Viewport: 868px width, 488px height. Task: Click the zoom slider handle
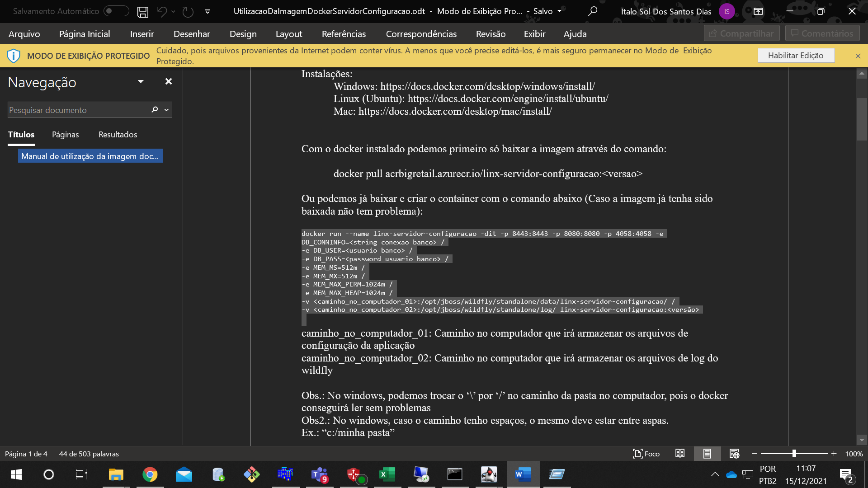coord(794,454)
